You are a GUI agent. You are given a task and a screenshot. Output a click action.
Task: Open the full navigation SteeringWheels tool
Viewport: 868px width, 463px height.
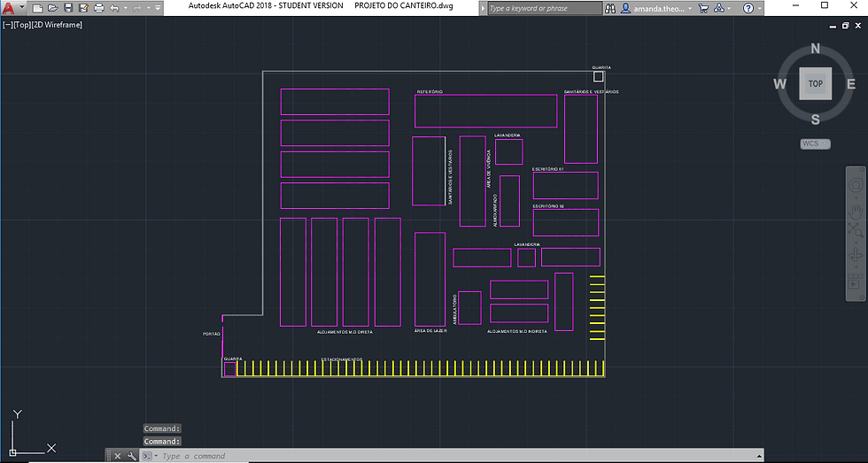(x=856, y=185)
